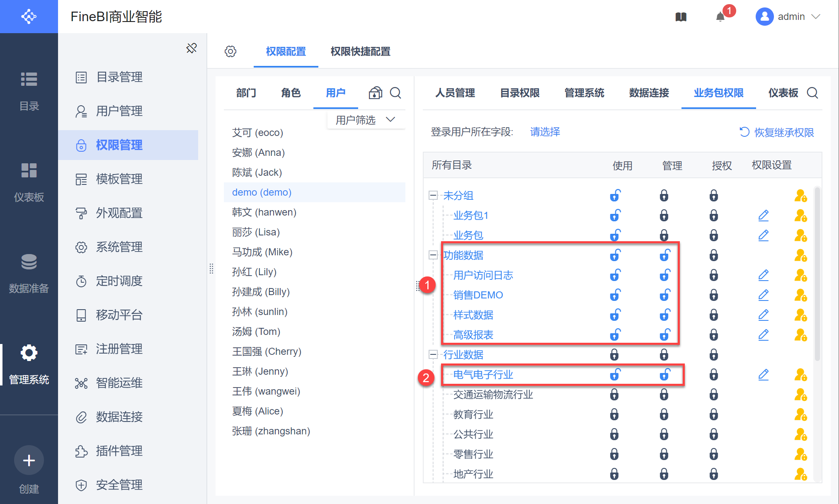Toggle the 使用 lock for 行业数据
839x504 pixels.
(614, 355)
